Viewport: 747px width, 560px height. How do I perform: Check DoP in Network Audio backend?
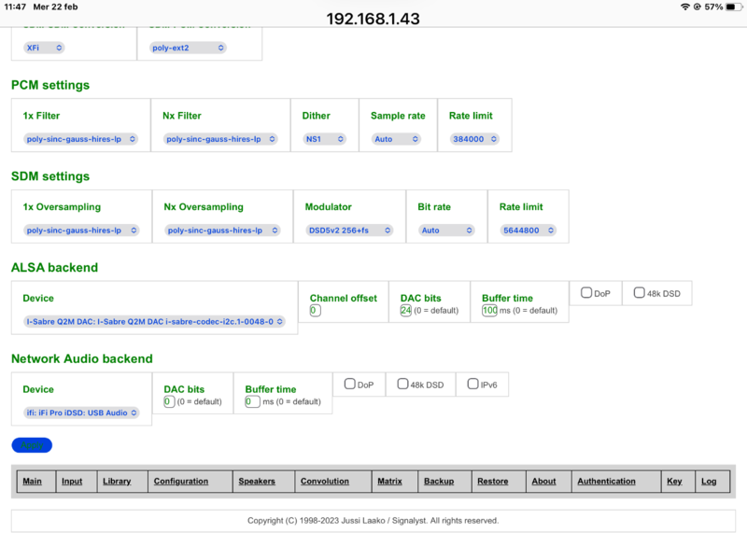coord(350,384)
